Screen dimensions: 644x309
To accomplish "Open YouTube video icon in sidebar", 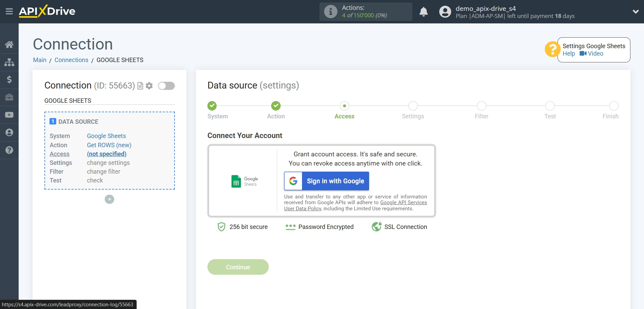I will tap(9, 115).
